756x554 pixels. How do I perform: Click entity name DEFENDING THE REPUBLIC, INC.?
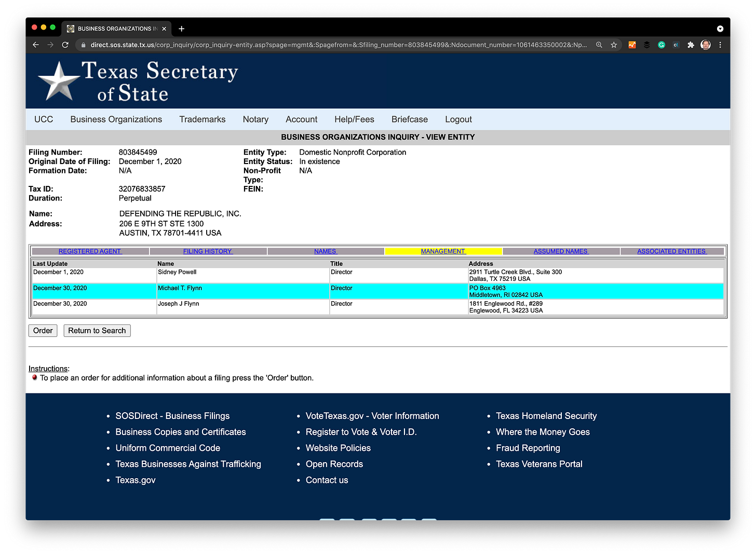tap(180, 214)
